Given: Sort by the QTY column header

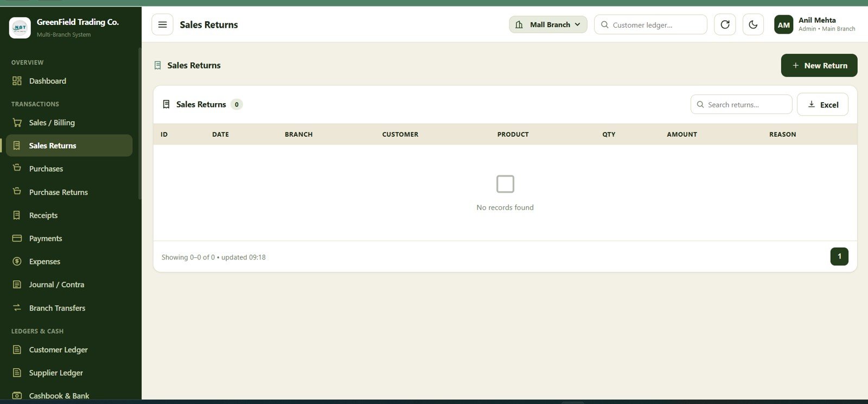Looking at the screenshot, I should coord(609,134).
